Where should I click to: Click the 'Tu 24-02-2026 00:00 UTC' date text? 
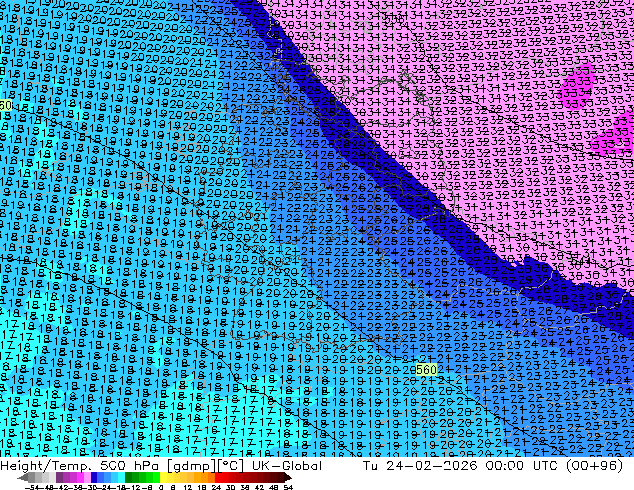click(461, 466)
